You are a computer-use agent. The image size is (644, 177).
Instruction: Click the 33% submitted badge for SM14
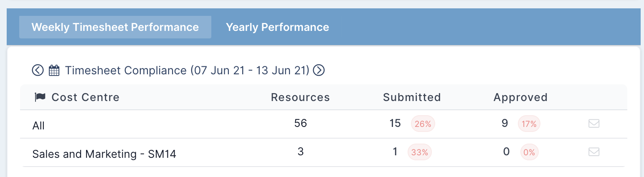tap(420, 152)
